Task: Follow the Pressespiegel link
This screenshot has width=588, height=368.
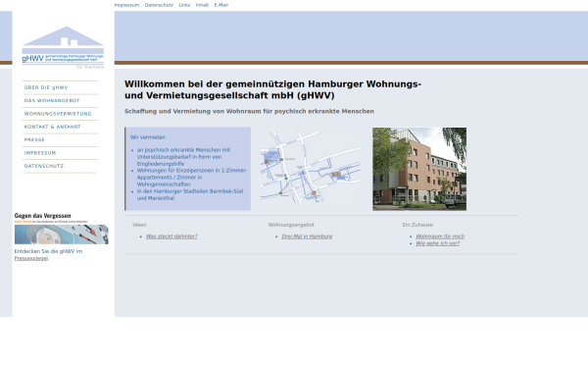Action: point(31,258)
